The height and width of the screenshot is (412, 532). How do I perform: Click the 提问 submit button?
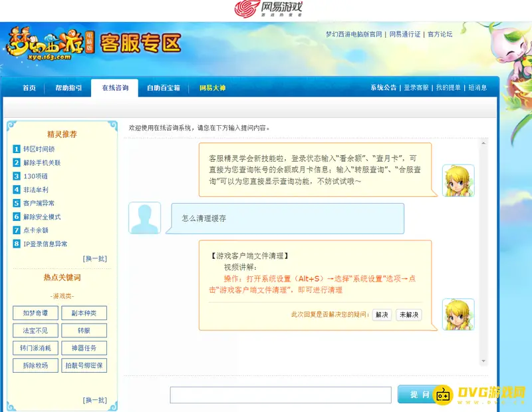[x=420, y=394]
